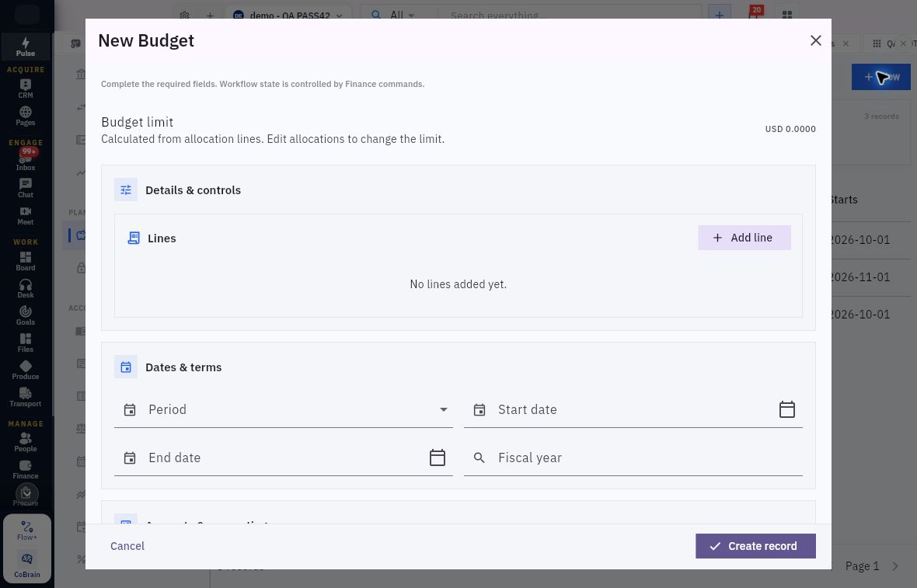Go to Pages module
The width and height of the screenshot is (917, 588).
[x=25, y=116]
